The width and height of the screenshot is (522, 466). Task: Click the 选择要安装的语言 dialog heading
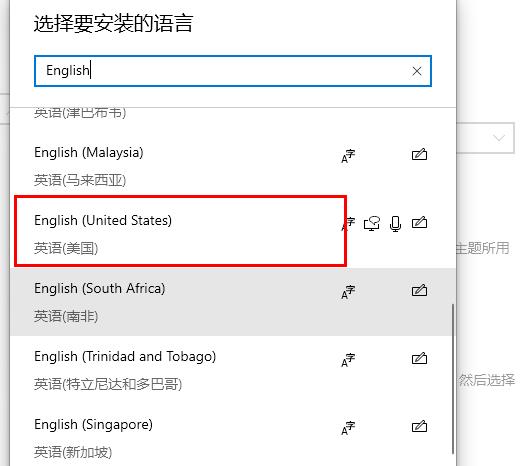tap(113, 23)
